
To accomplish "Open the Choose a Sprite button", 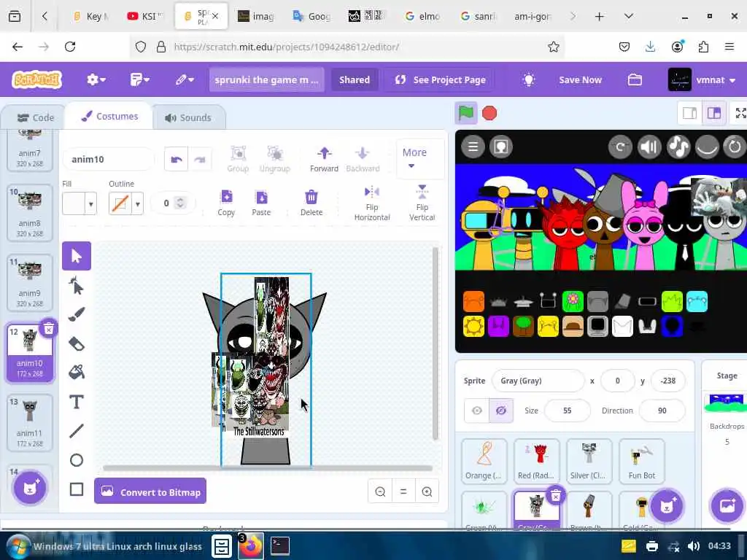I will point(666,506).
